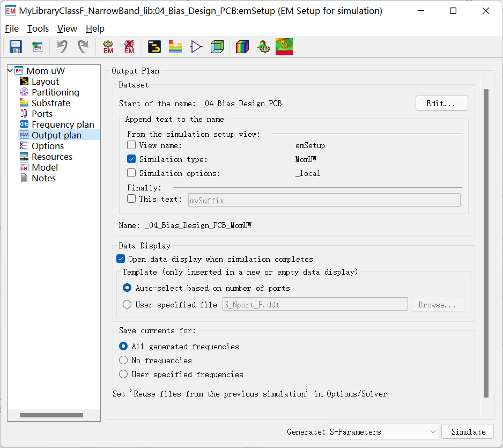
Task: Click the Resources computer icon
Action: click(24, 157)
